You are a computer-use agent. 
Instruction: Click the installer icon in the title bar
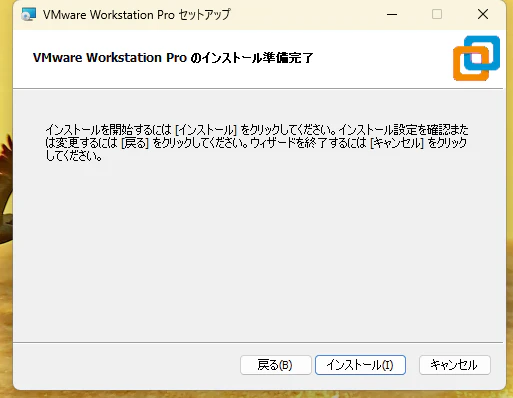[x=28, y=15]
